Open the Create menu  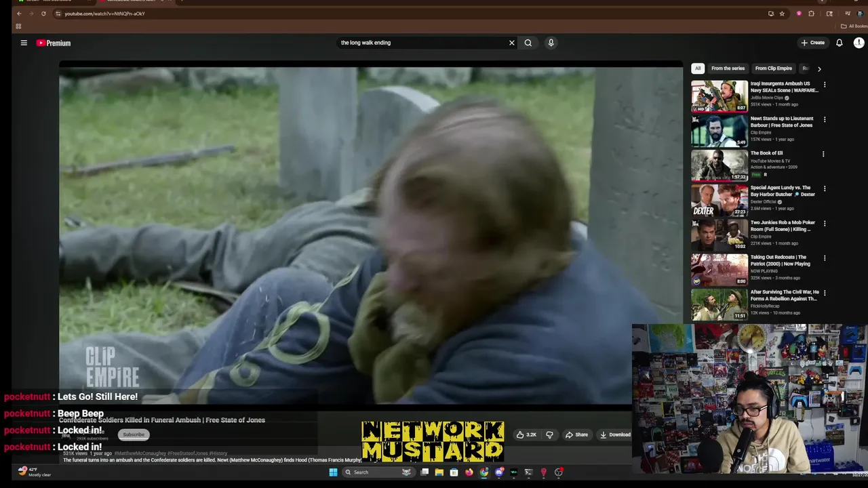click(812, 43)
